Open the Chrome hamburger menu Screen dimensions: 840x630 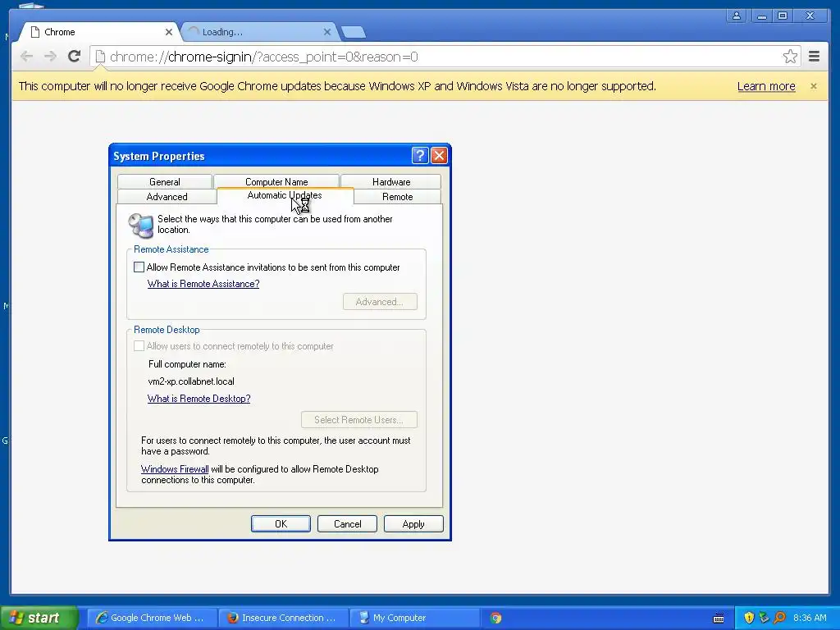pos(814,57)
